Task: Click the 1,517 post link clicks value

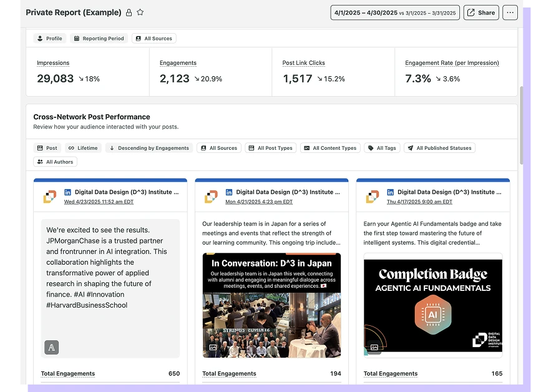Action: [298, 79]
